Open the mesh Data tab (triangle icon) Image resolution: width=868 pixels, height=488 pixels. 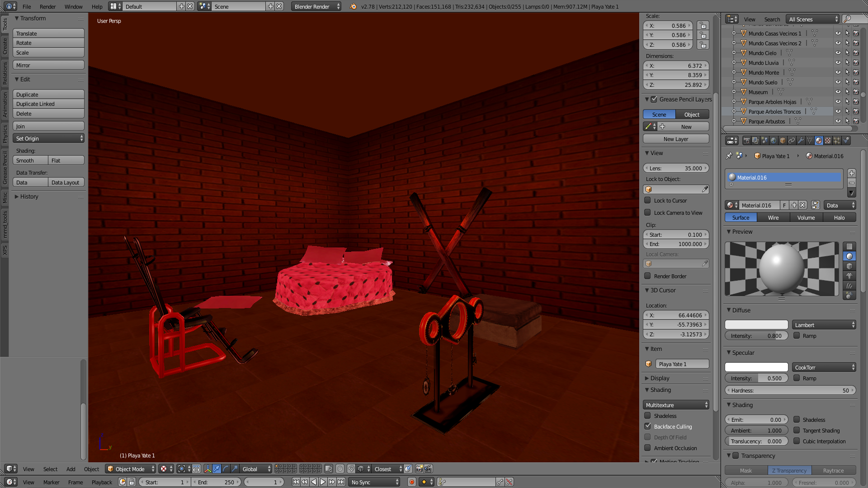(810, 141)
